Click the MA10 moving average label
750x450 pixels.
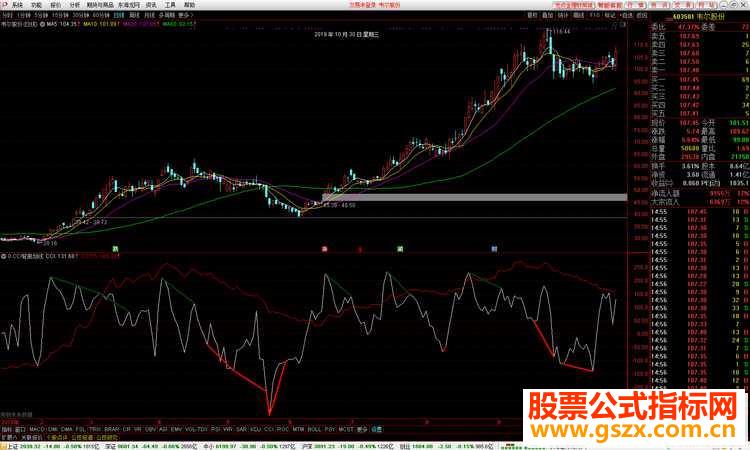pyautogui.click(x=101, y=23)
